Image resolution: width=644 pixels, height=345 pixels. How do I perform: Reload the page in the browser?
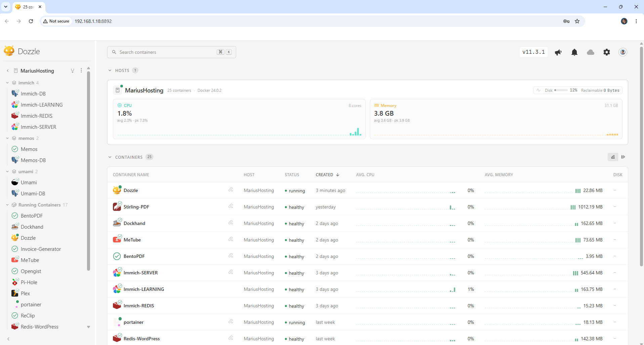click(x=31, y=21)
